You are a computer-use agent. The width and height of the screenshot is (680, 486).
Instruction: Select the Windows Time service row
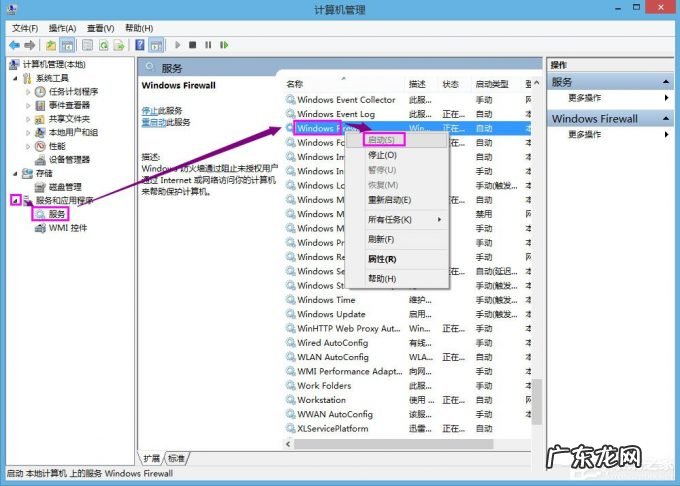tap(407, 300)
